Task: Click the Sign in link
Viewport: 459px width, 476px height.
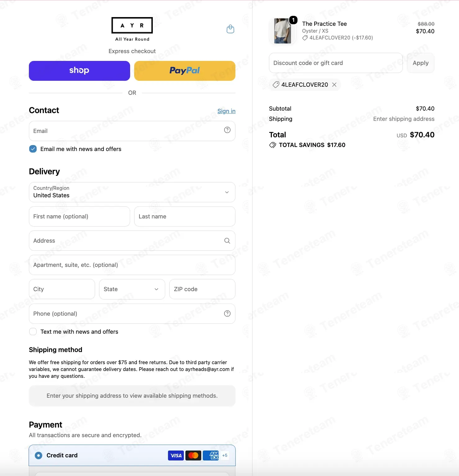Action: tap(226, 111)
